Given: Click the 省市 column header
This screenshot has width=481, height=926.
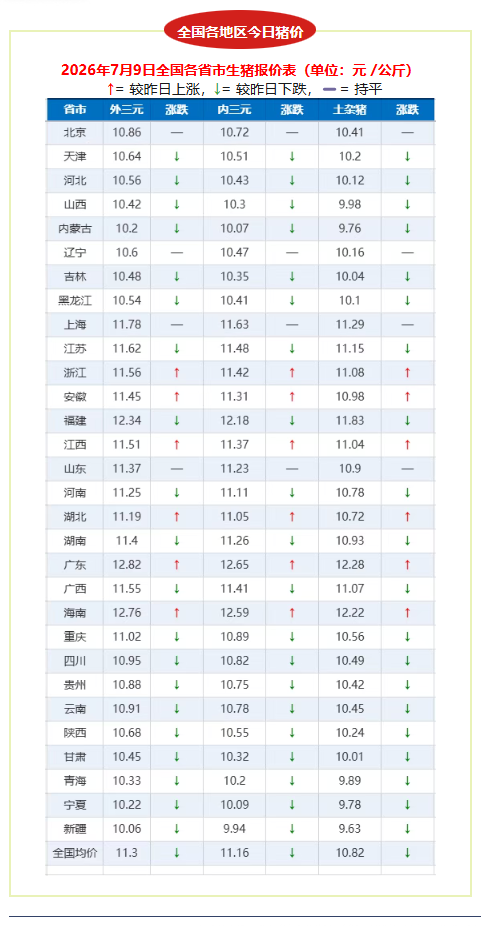Looking at the screenshot, I should coord(75,110).
